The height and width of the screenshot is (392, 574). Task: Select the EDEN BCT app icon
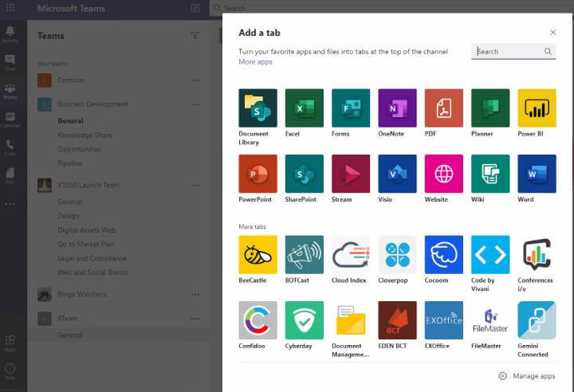click(397, 320)
